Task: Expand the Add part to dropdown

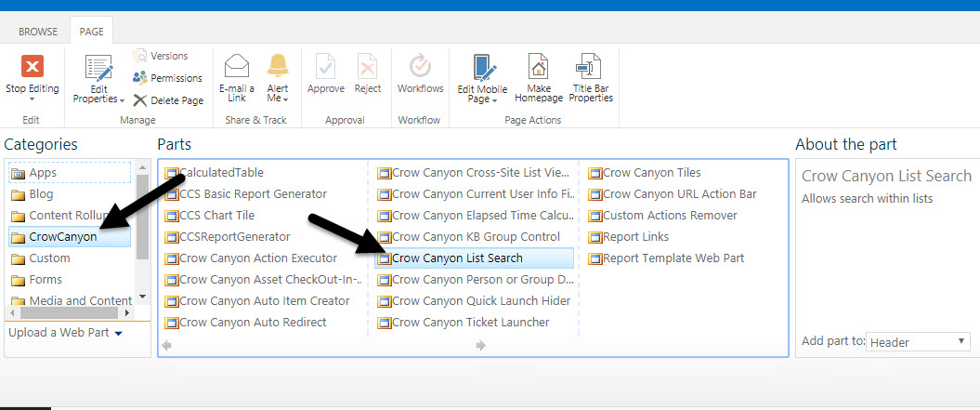Action: [918, 342]
